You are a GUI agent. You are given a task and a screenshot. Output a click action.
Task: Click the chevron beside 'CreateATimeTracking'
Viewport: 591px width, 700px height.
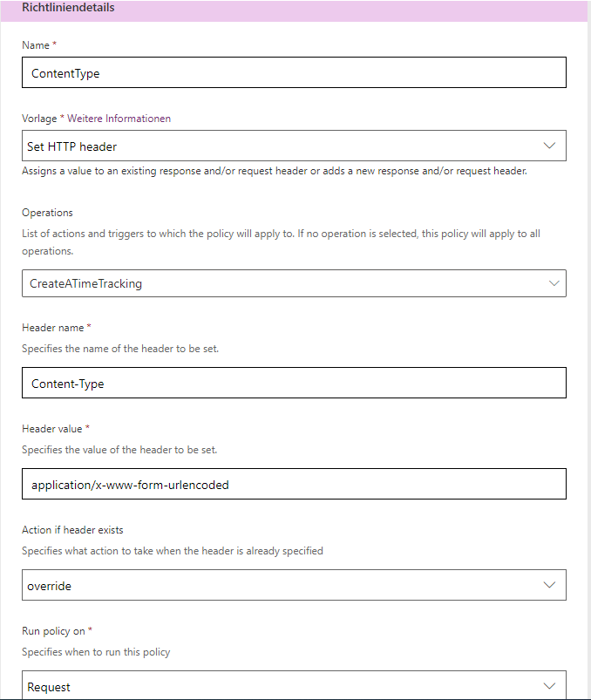click(554, 282)
